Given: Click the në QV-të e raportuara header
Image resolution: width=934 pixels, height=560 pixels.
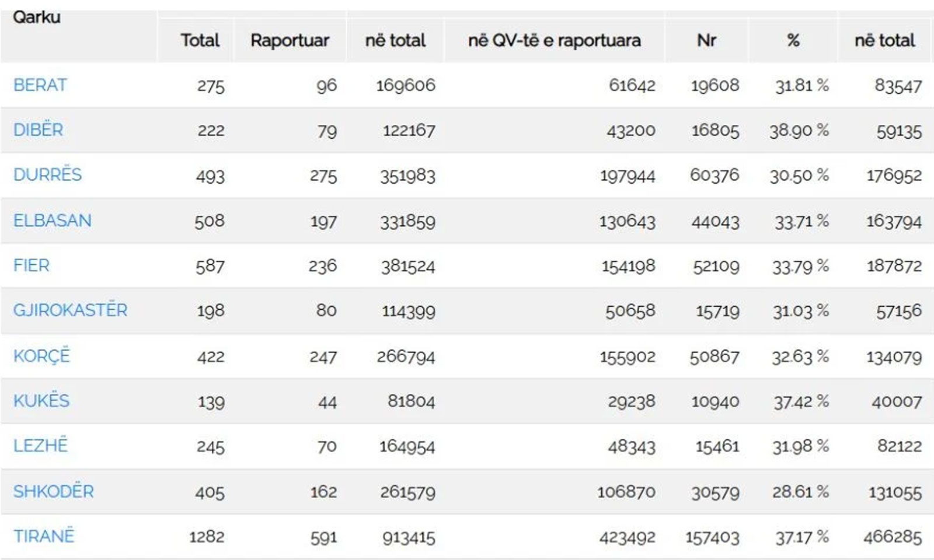Looking at the screenshot, I should tap(555, 40).
